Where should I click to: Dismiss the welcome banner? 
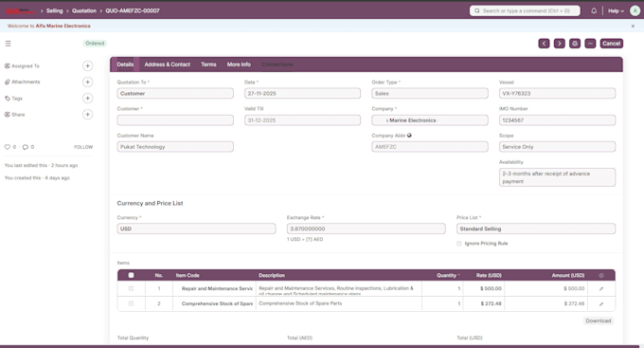click(x=633, y=26)
